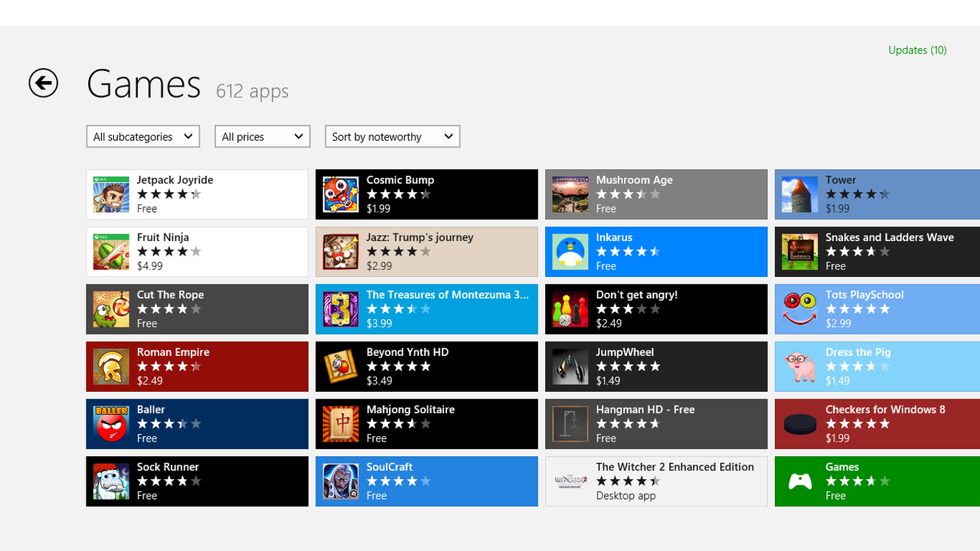This screenshot has width=980, height=551.
Task: Open the Tots PlaySchool smiley icon
Action: (800, 309)
